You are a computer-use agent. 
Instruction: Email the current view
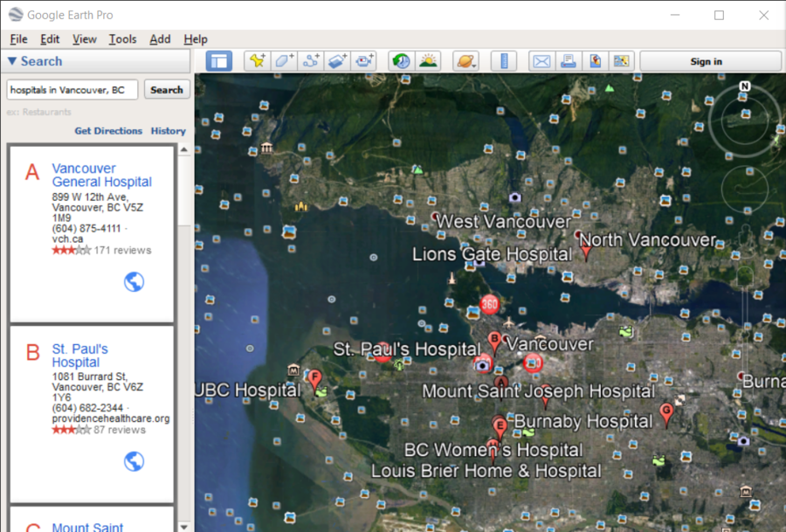(x=541, y=60)
